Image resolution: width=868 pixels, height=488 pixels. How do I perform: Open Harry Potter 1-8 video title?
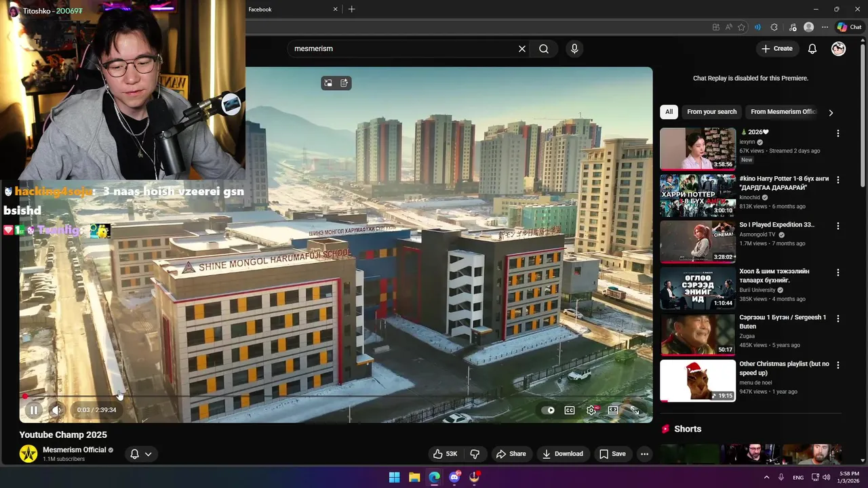784,183
